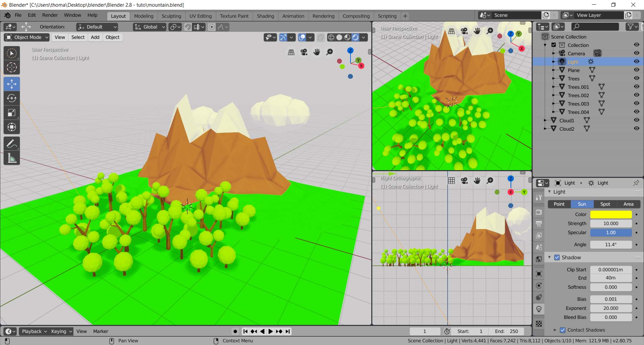Open the World properties tab

(x=539, y=259)
